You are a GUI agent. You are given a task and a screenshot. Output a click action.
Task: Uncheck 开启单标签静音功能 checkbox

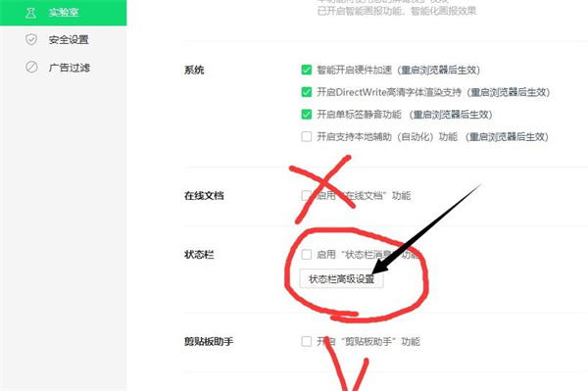[x=307, y=115]
